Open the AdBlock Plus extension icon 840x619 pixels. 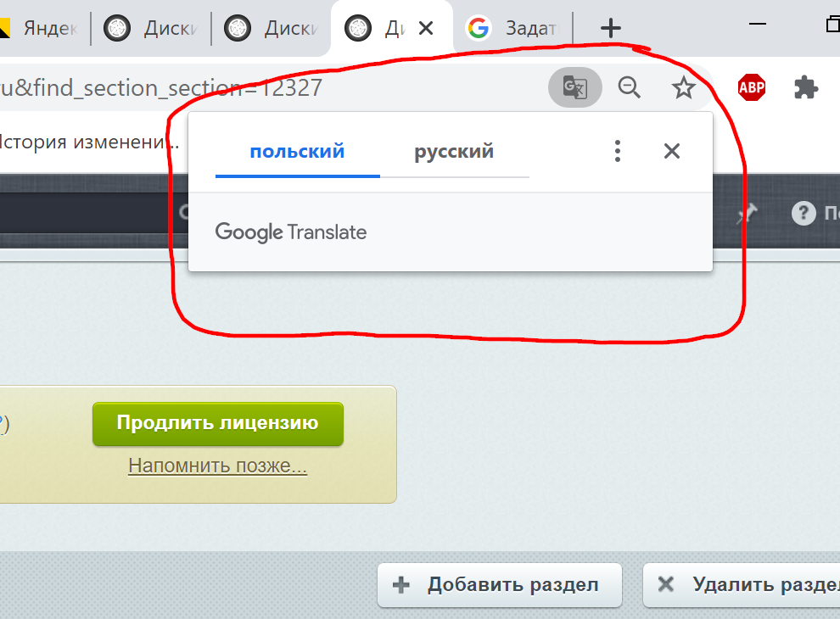(751, 87)
